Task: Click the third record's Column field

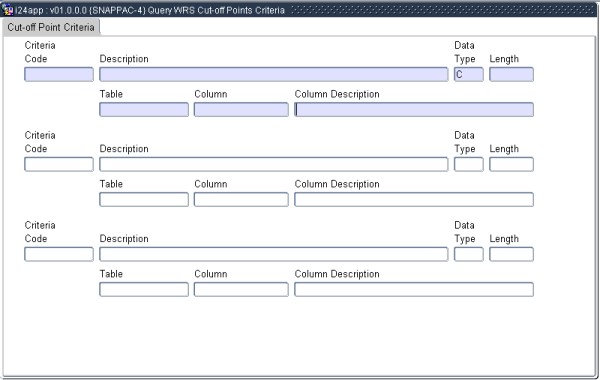Action: coord(241,289)
